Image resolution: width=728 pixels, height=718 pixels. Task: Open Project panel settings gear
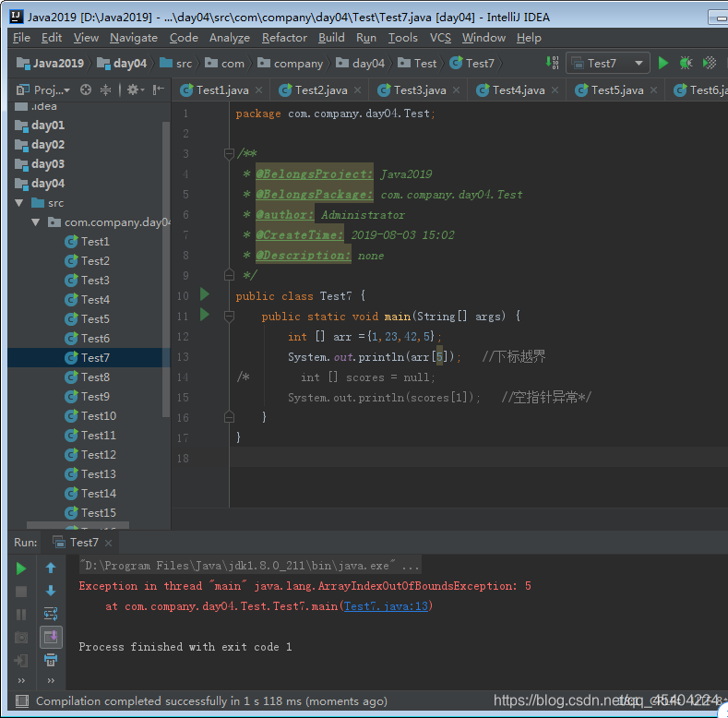click(x=135, y=90)
